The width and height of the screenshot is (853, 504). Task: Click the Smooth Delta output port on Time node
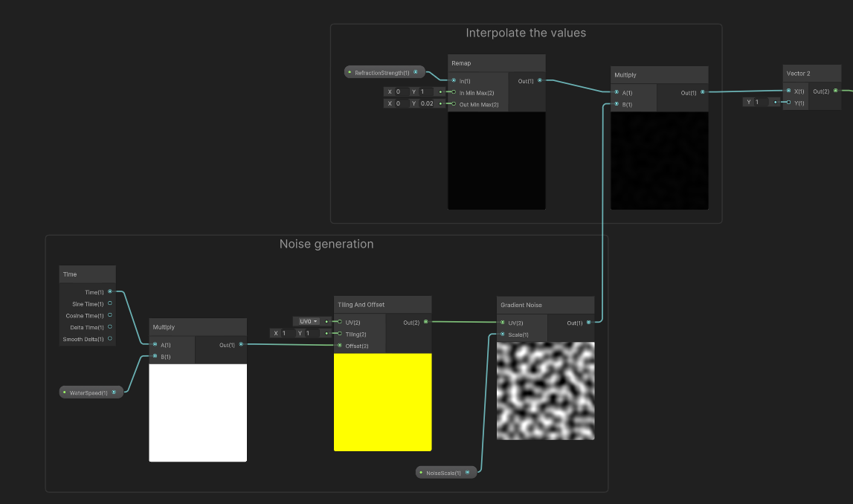click(x=109, y=339)
